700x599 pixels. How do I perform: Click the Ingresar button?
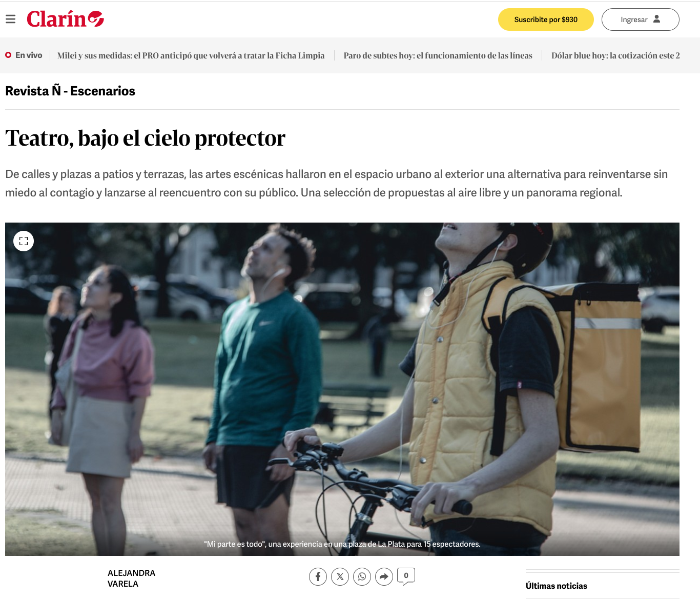pyautogui.click(x=640, y=19)
